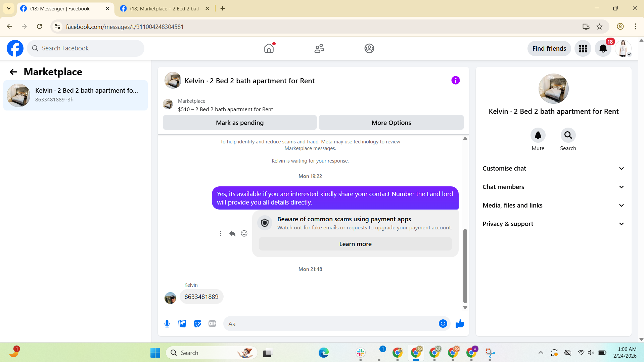Reply to the message with the arrow icon
This screenshot has width=644, height=362.
tap(232, 233)
